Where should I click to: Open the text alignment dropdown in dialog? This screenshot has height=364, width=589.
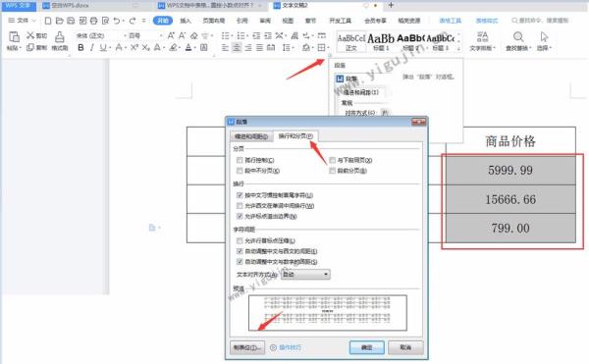305,275
